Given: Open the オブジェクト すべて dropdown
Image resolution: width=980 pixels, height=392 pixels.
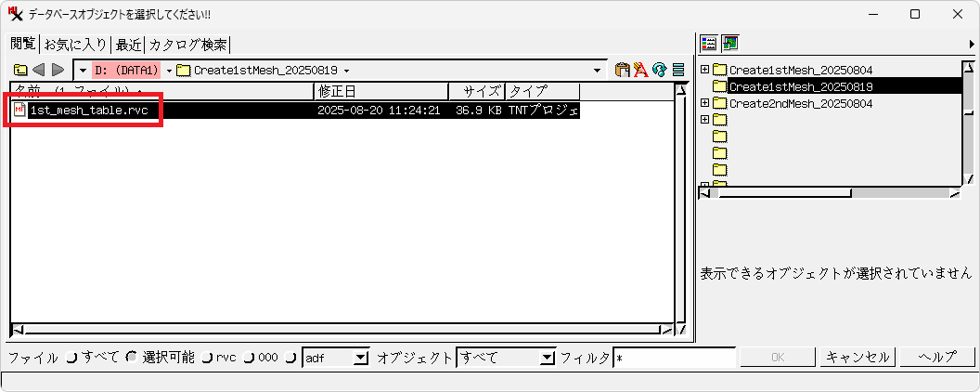Looking at the screenshot, I should [547, 358].
